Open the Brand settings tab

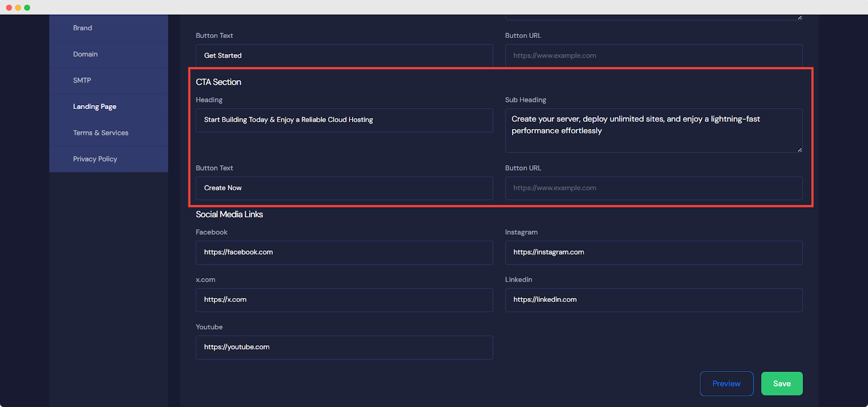click(108, 28)
